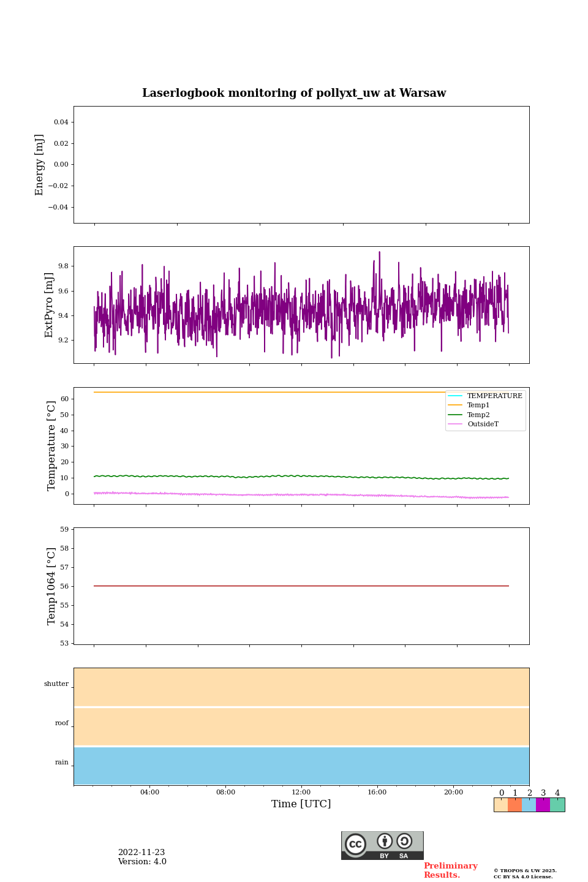Click the 53 tick on Temp1064 axis
Viewport: 588px width, 882px height.
tap(64, 644)
